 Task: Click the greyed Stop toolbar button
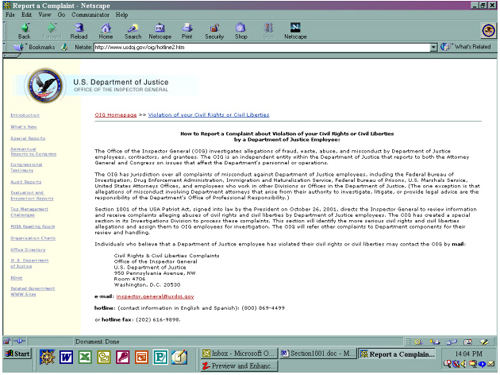tap(268, 31)
